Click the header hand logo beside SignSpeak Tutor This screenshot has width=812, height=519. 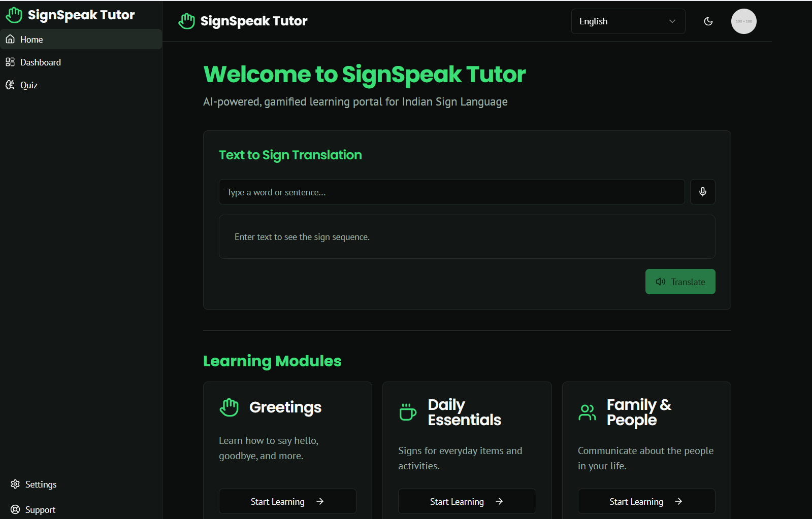point(187,21)
